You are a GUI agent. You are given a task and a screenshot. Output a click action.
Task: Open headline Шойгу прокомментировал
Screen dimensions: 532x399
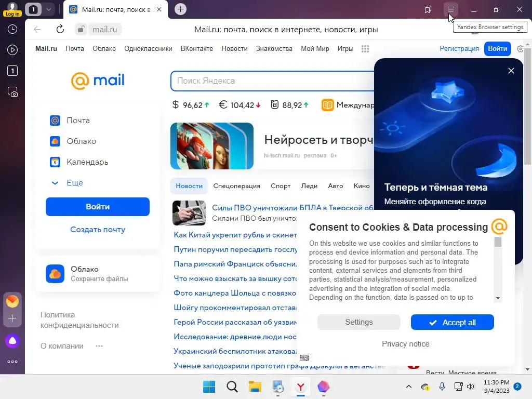click(x=235, y=308)
